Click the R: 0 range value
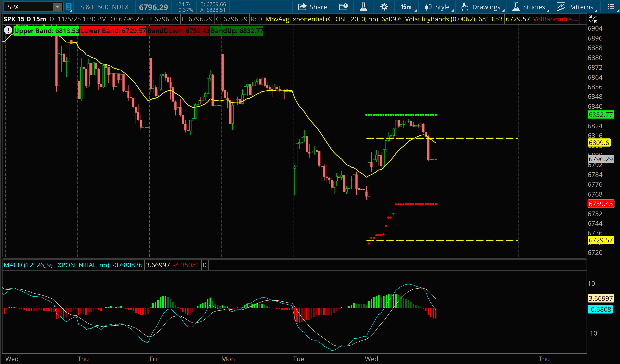620x364 pixels. click(256, 19)
